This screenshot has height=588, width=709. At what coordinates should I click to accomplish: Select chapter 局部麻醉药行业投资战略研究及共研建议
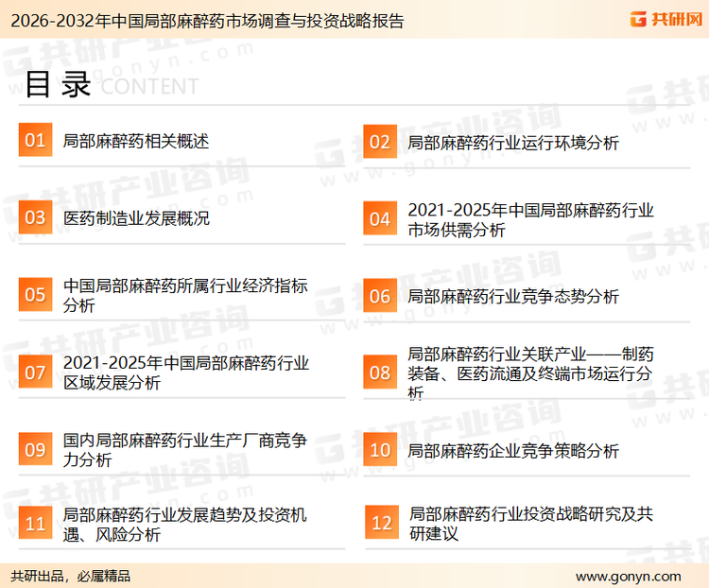point(531,524)
